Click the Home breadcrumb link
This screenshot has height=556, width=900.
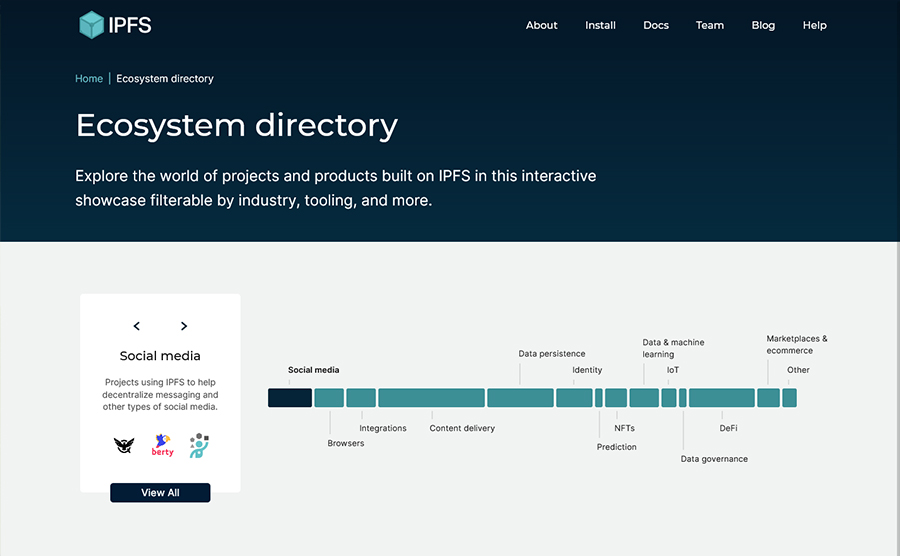[89, 79]
